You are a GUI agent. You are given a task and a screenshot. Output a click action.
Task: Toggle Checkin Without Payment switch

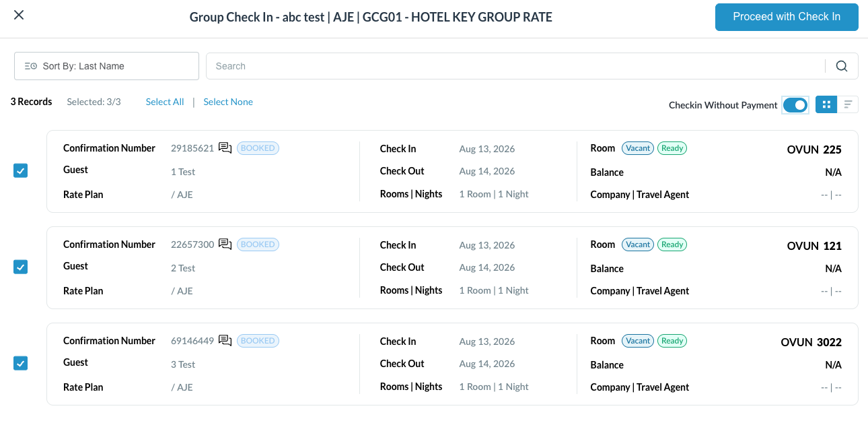tap(795, 104)
